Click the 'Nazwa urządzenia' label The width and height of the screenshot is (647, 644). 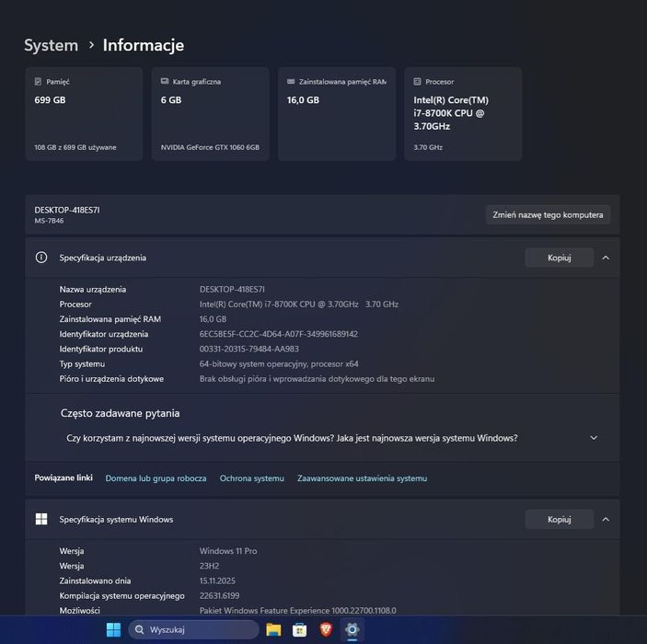point(93,289)
